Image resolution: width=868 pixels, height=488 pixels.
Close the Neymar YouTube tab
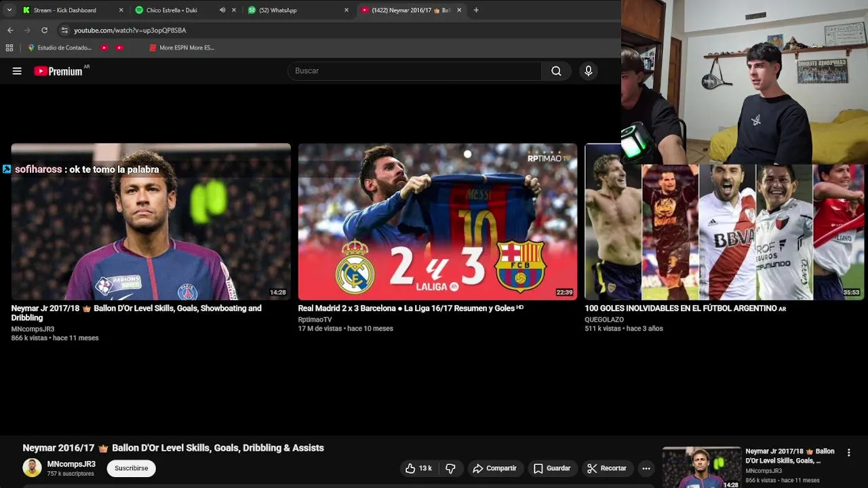459,10
